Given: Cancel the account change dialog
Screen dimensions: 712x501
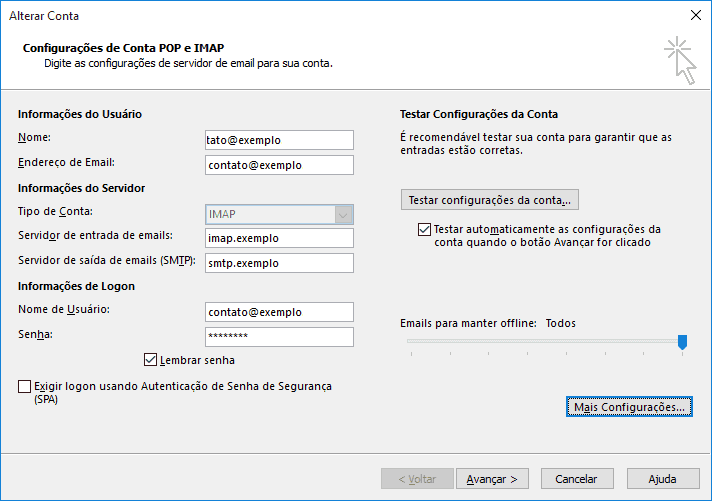Looking at the screenshot, I should [x=577, y=479].
